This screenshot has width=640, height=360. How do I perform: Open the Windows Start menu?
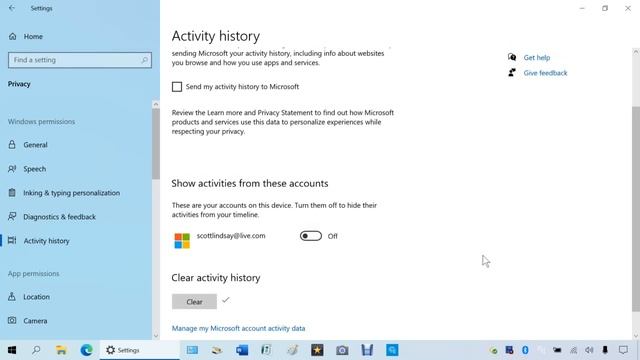(x=12, y=350)
